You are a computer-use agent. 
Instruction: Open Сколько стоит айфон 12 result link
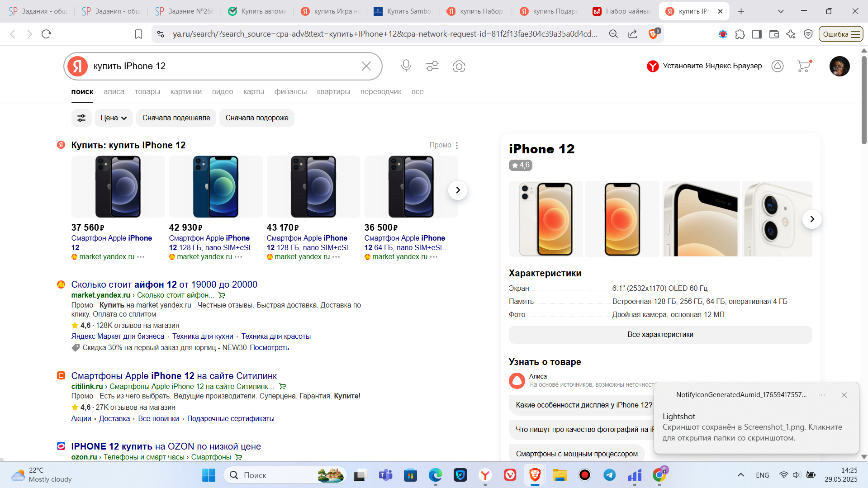164,284
